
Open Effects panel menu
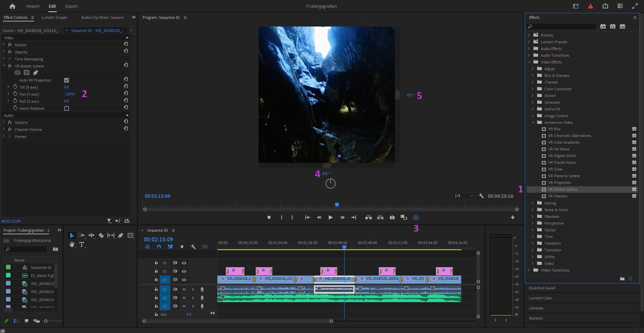(635, 17)
